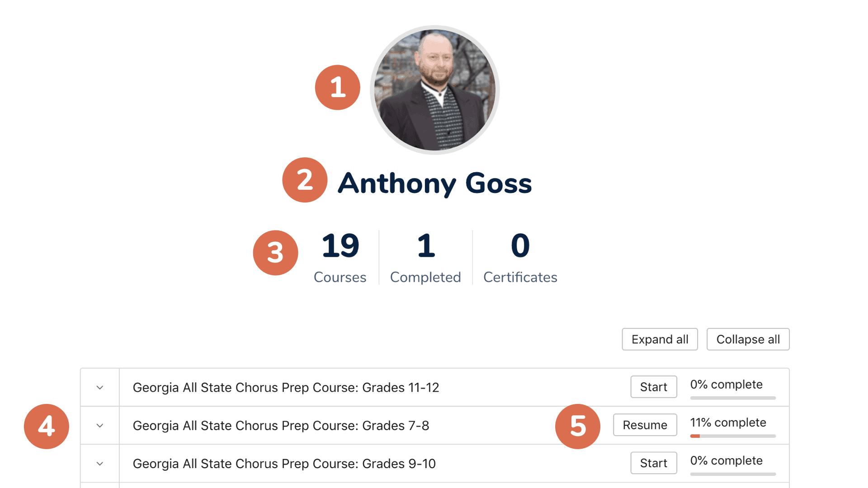The width and height of the screenshot is (868, 488).
Task: Click the orange number 4 marker
Action: click(x=47, y=426)
